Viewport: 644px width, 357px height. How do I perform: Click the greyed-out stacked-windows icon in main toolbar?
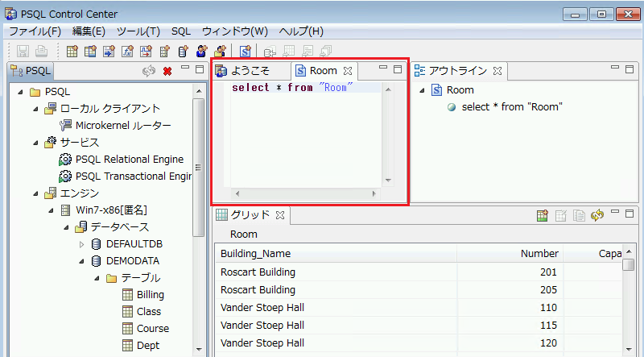tap(326, 52)
